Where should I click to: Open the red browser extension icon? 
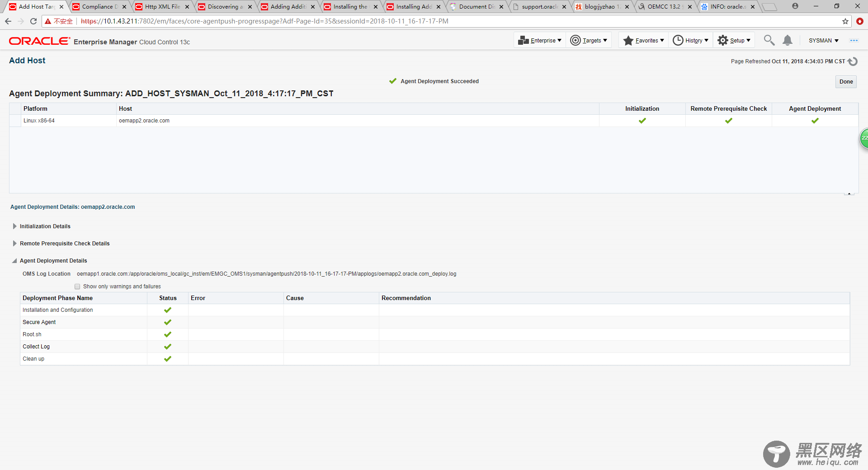(860, 21)
